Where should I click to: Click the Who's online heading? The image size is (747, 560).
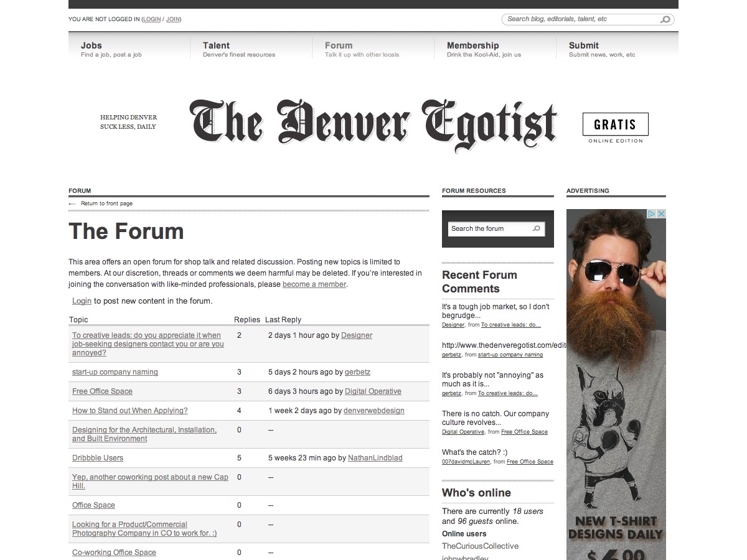[476, 493]
